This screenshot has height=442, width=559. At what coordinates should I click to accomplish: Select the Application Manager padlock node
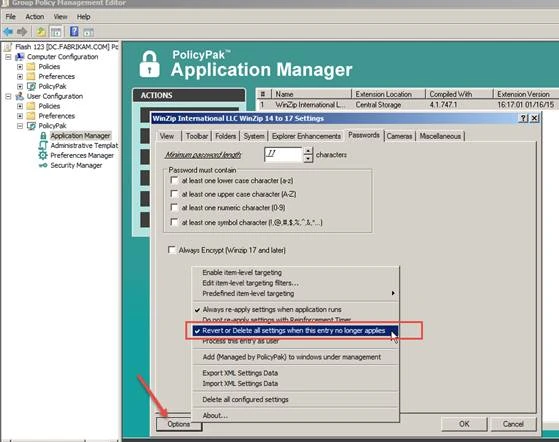43,135
